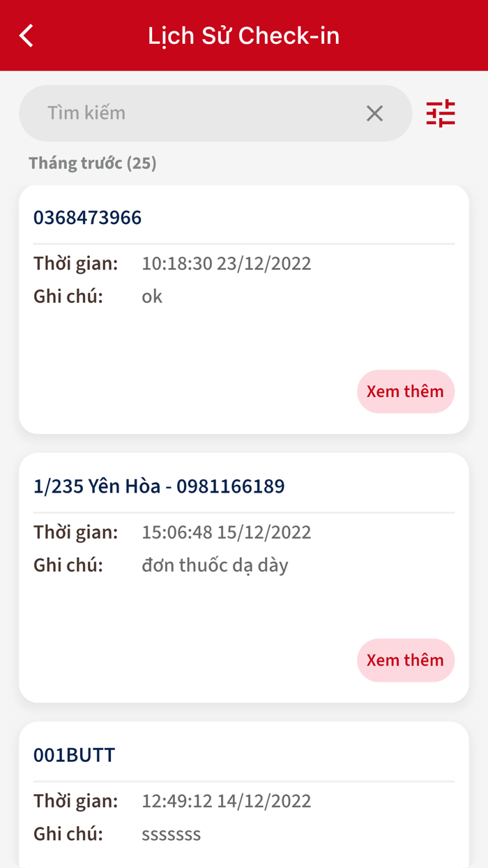488x868 pixels.
Task: Open filter settings from the top-right icon
Action: 440,113
